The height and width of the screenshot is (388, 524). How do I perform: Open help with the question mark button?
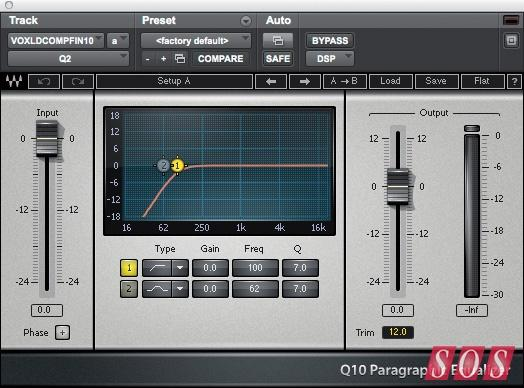point(514,82)
